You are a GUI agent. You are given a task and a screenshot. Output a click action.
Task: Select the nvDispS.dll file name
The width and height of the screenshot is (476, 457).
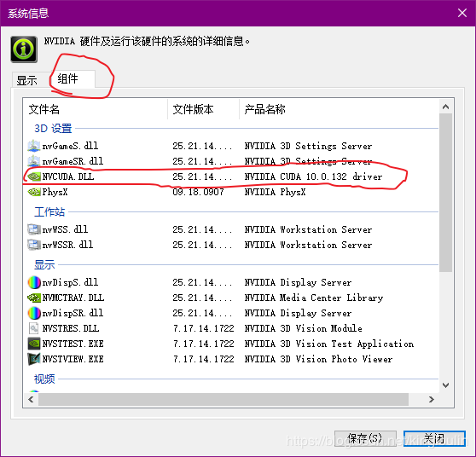[70, 282]
